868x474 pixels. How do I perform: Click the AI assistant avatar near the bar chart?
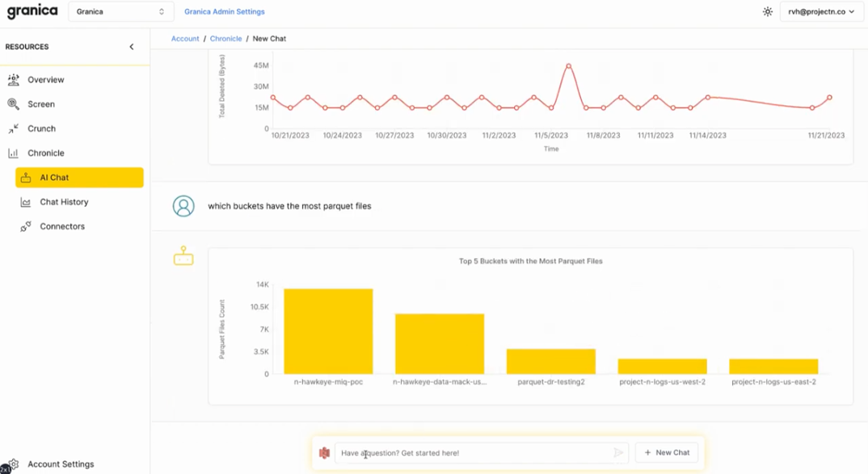tap(183, 257)
